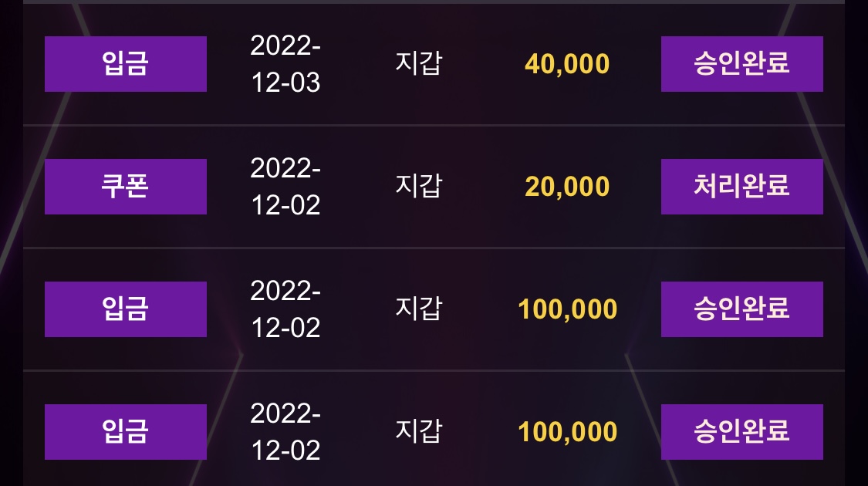Select 100,000 amount directly below 20,000

click(x=567, y=310)
